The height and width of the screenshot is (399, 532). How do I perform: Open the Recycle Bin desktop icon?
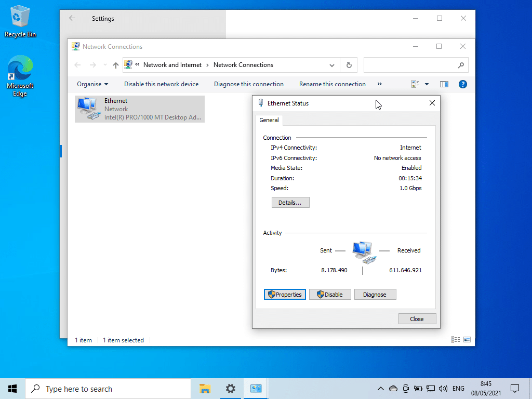(x=20, y=21)
